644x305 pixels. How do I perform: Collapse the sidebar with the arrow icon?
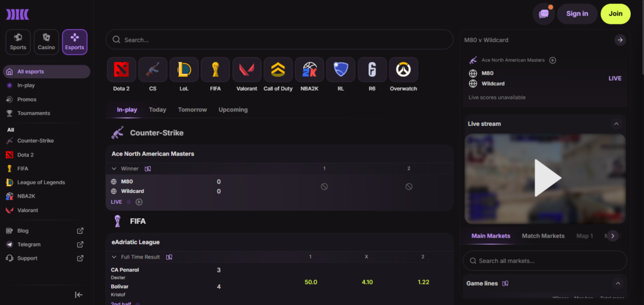click(x=79, y=295)
